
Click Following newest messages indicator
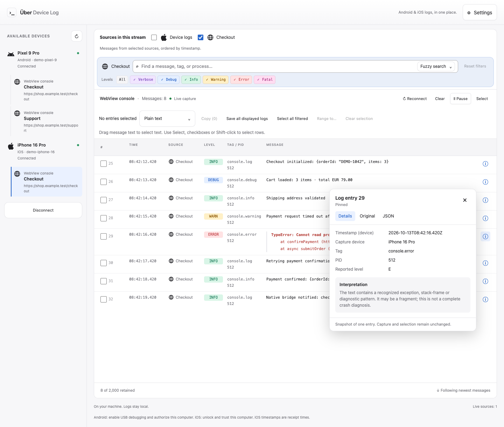pyautogui.click(x=463, y=390)
